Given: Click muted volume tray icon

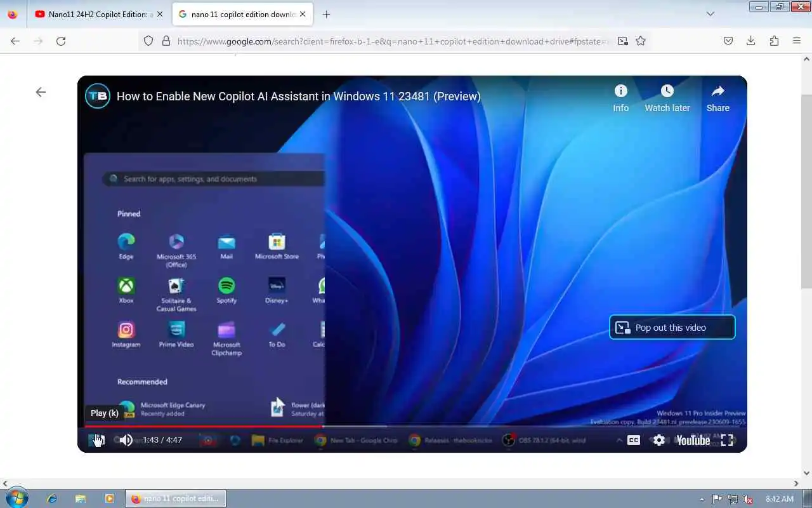Looking at the screenshot, I should pyautogui.click(x=748, y=499).
